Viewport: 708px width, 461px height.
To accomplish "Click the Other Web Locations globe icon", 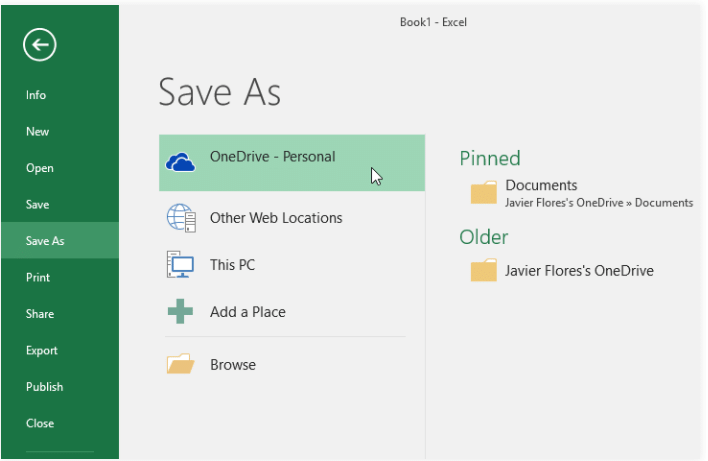I will point(181,218).
